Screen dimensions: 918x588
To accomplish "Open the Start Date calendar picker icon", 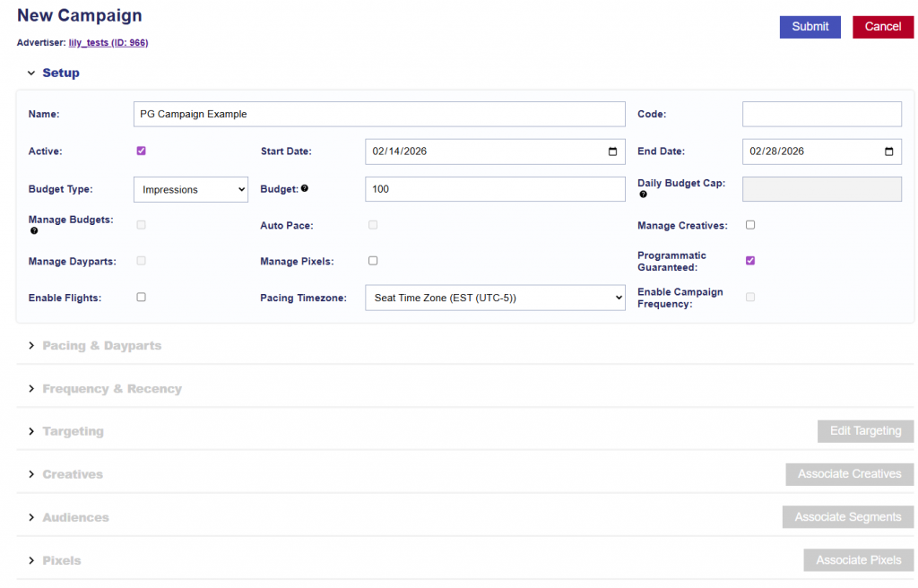I will (x=612, y=151).
